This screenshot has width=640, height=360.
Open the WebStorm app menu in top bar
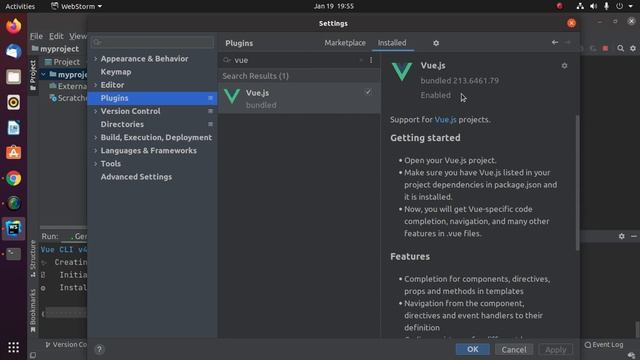[76, 6]
